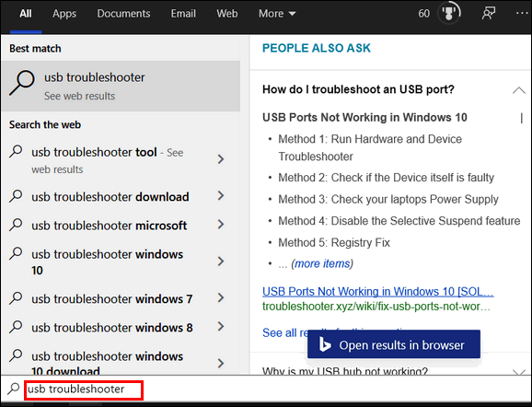
Task: Open USB Ports Not Working in Windows 10 link
Action: 378,291
